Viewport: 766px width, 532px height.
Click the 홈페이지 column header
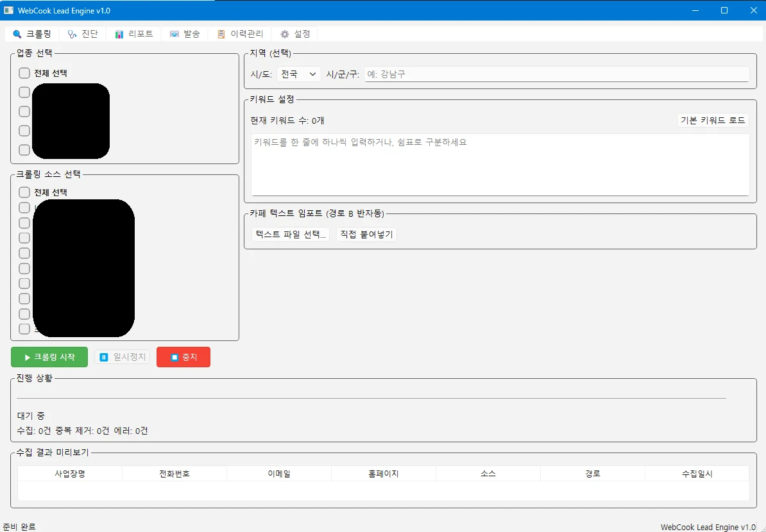(x=384, y=474)
